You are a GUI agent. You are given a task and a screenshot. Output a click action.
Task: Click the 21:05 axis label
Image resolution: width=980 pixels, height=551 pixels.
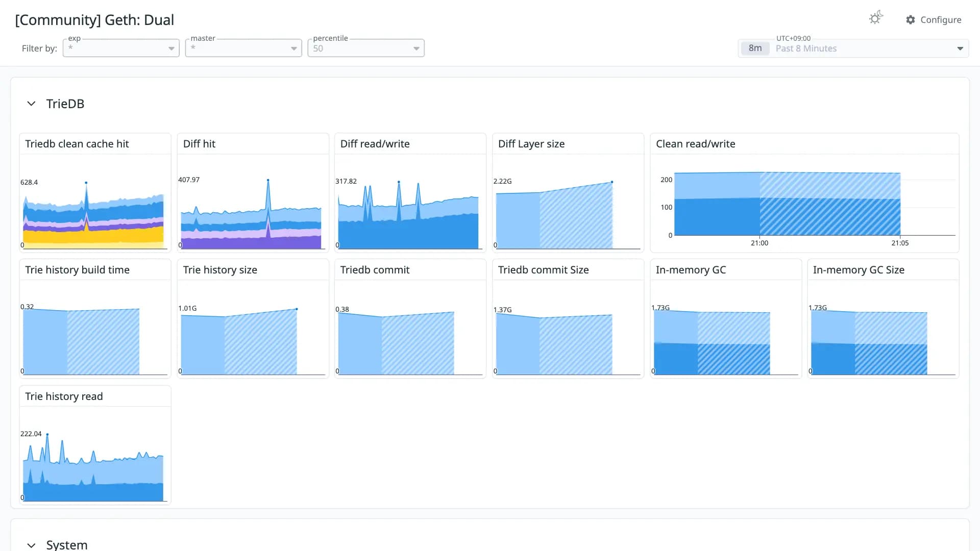click(x=900, y=243)
